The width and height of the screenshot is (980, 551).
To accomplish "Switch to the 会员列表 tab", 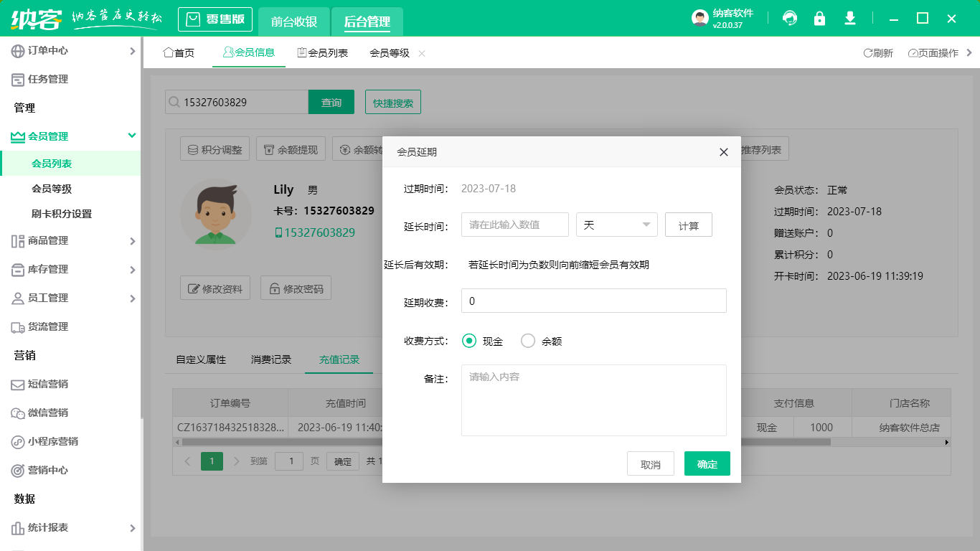I will [323, 53].
